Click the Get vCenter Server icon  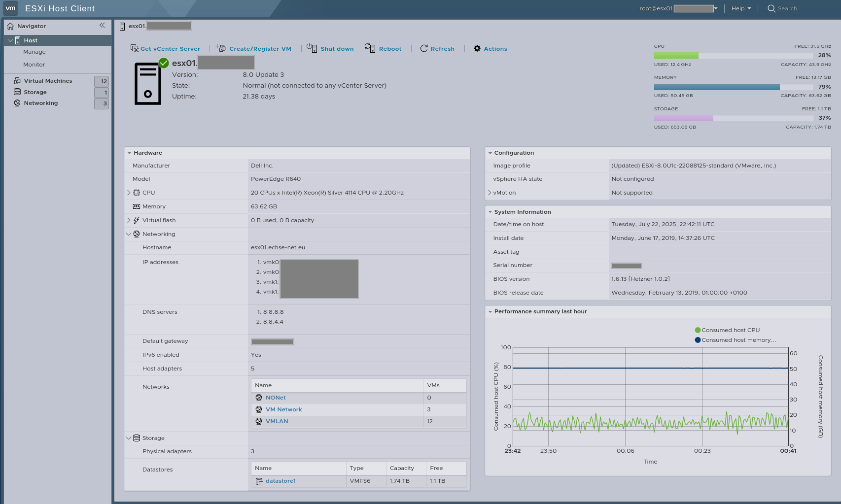pos(134,48)
